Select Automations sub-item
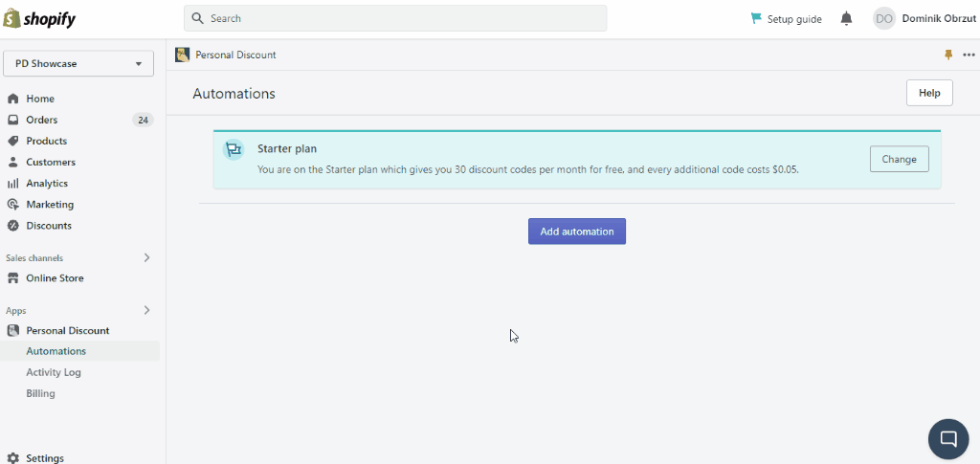Image resolution: width=980 pixels, height=464 pixels. [56, 351]
